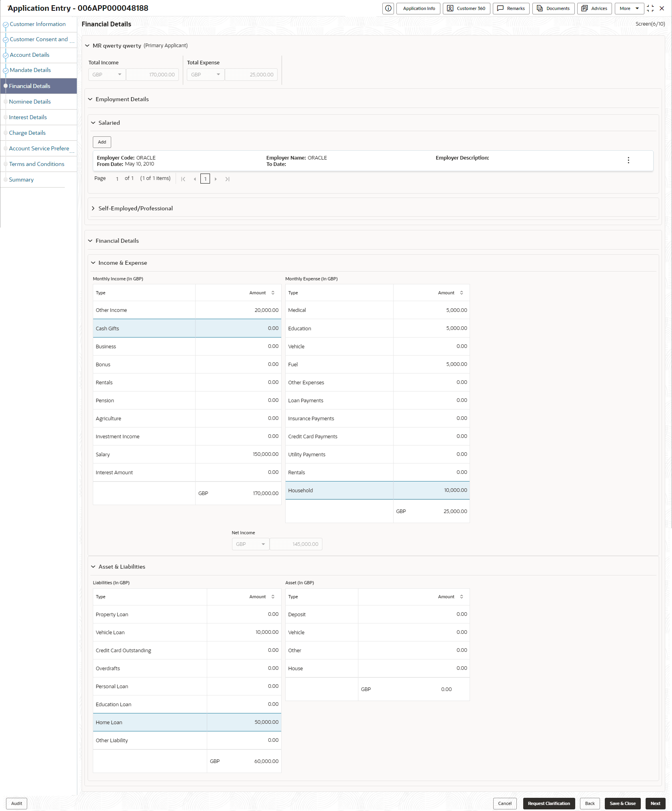672x811 pixels.
Task: Click the Audit button
Action: 17,803
